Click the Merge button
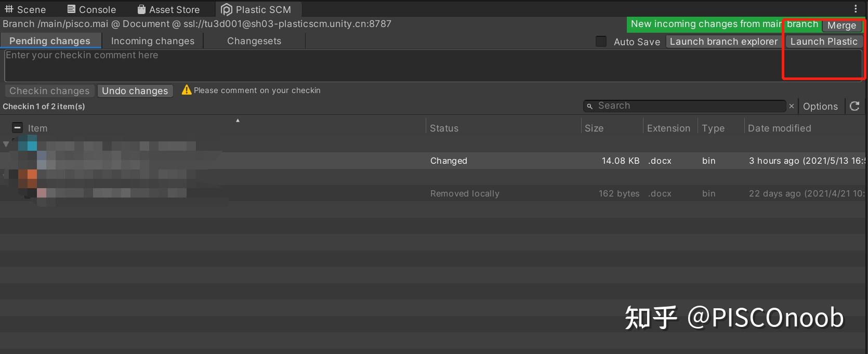Screen dimensions: 868x354 [842, 25]
